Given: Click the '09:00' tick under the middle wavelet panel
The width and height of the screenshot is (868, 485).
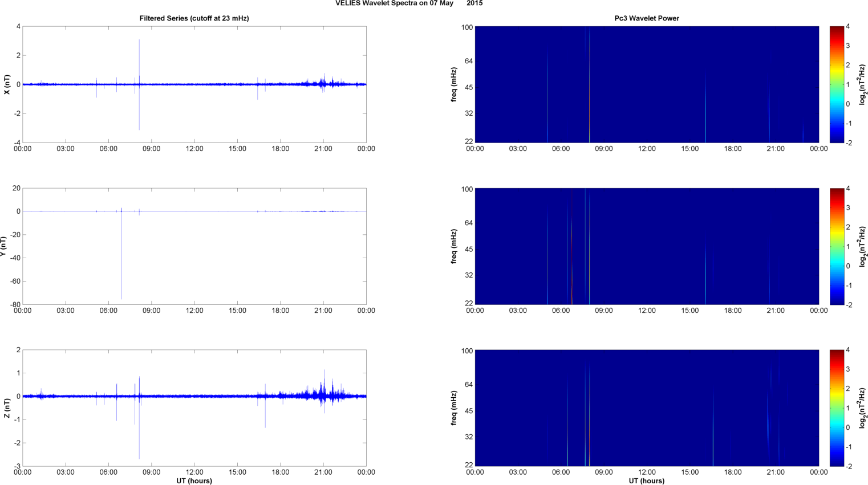Looking at the screenshot, I should [x=604, y=311].
